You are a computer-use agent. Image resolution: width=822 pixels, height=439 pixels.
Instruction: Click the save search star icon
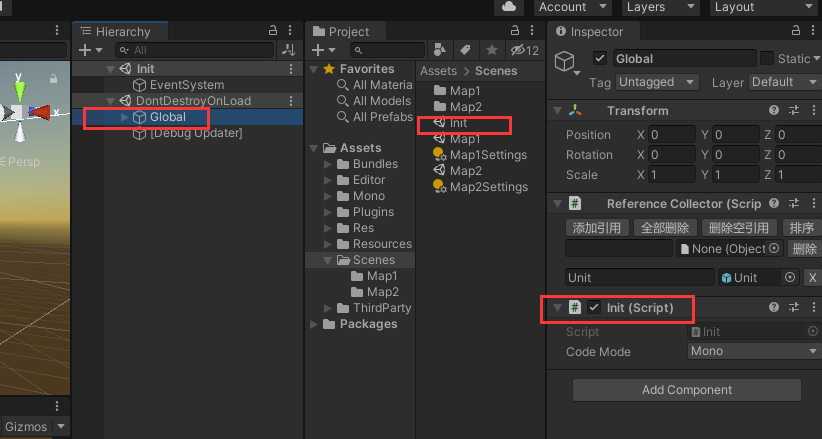pyautogui.click(x=492, y=50)
